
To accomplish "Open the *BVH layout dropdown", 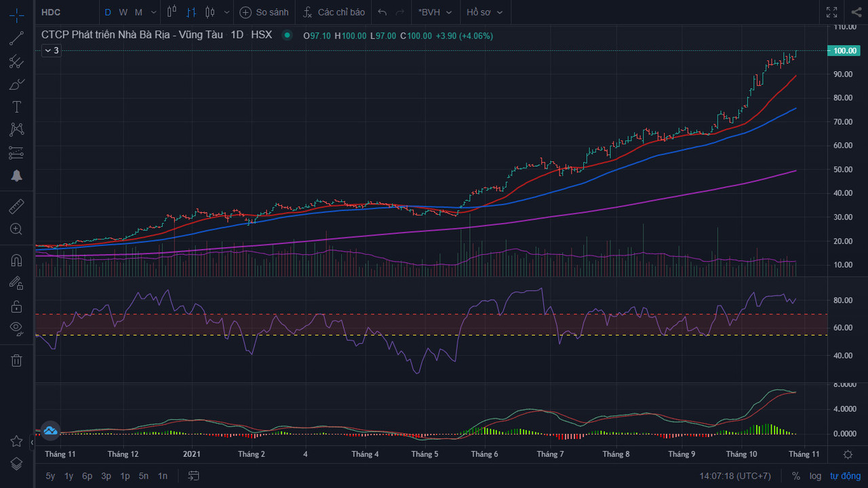I will coord(435,12).
